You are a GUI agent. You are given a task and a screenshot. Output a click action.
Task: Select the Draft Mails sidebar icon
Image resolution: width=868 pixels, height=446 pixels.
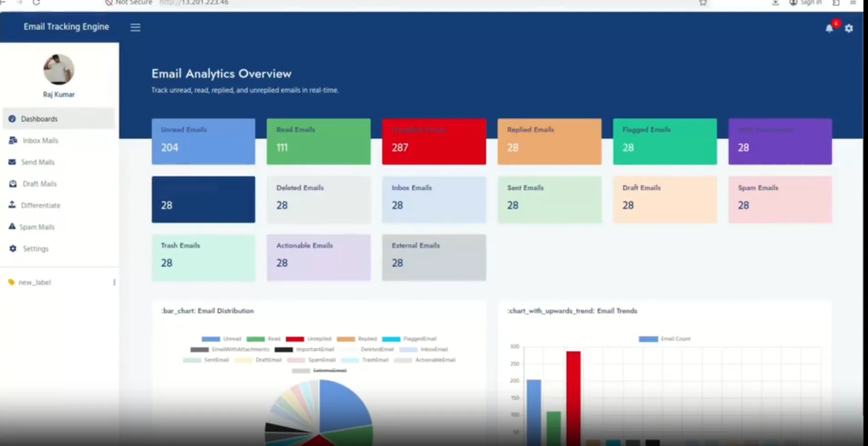point(13,184)
